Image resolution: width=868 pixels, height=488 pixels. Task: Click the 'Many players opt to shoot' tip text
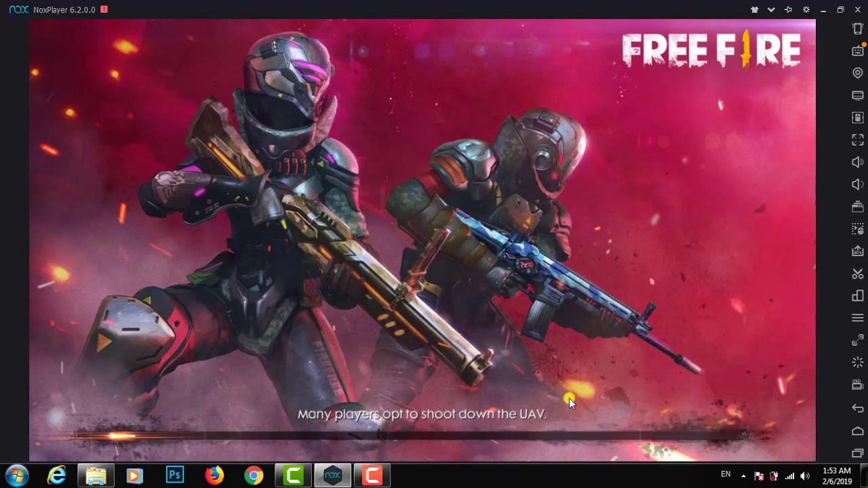tap(422, 413)
